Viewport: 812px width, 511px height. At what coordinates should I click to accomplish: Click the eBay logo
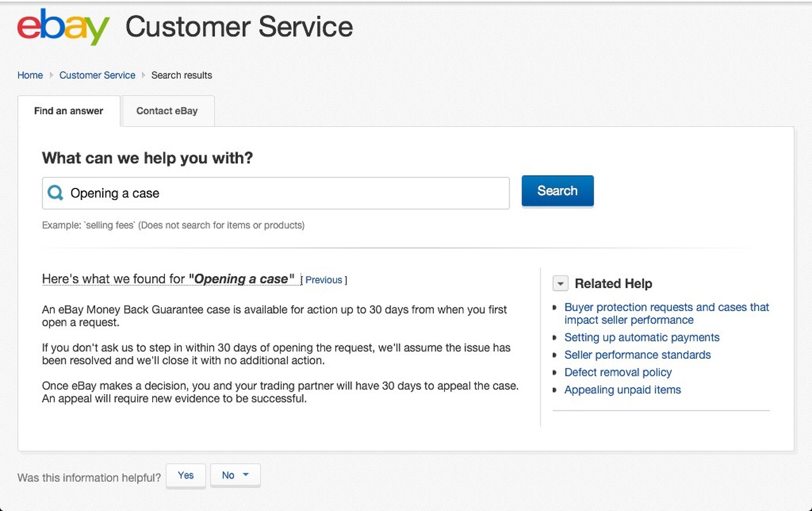point(63,27)
